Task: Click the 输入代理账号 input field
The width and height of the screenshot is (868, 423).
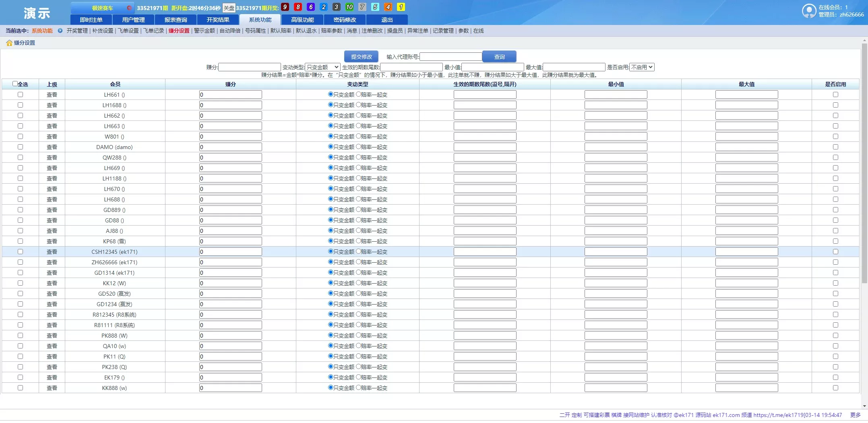Action: pos(451,57)
